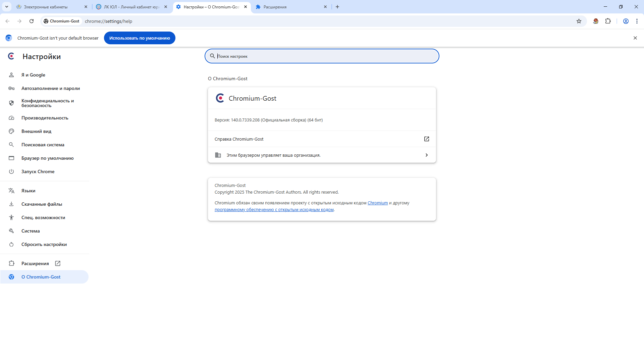
Task: Close the Настройки settings tab
Action: point(246,7)
